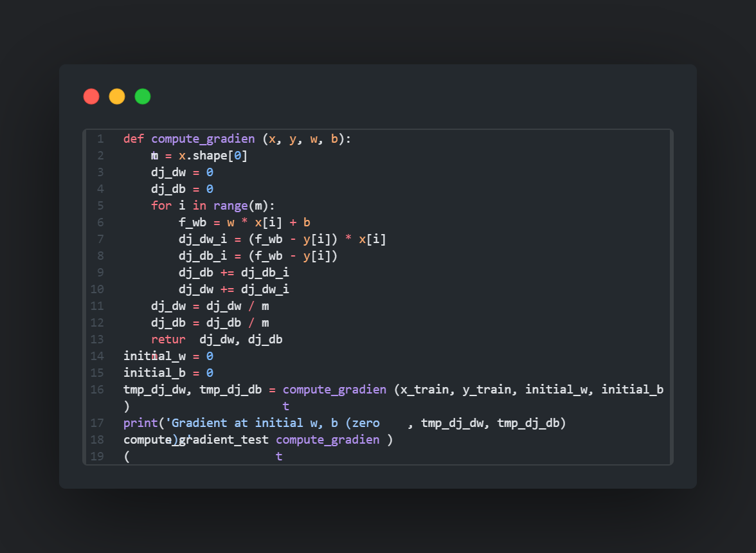The width and height of the screenshot is (756, 553).
Task: Click 'range(m):' in the for loop
Action: [244, 206]
